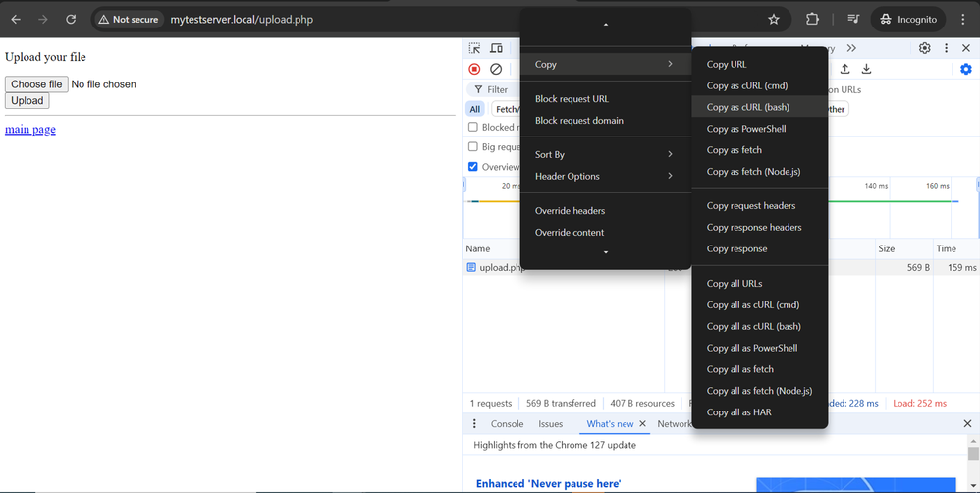This screenshot has width=980, height=493.
Task: Stop recording network log
Action: click(474, 69)
